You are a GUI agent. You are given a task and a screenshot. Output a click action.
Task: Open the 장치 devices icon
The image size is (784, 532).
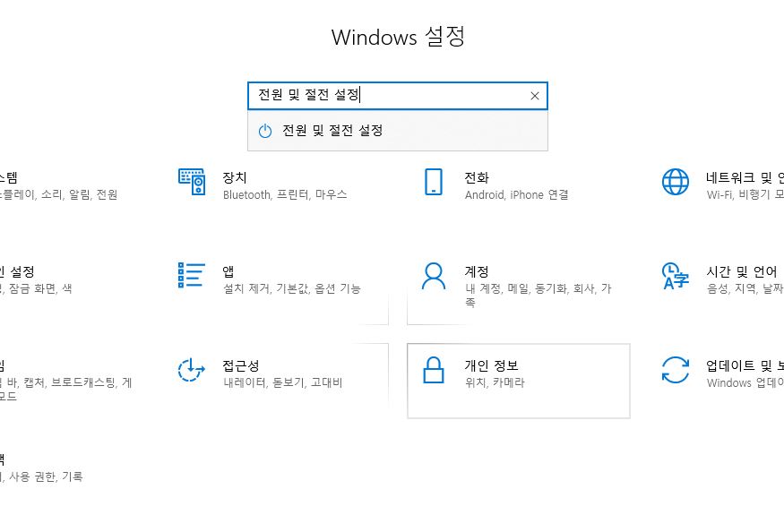coord(192,182)
